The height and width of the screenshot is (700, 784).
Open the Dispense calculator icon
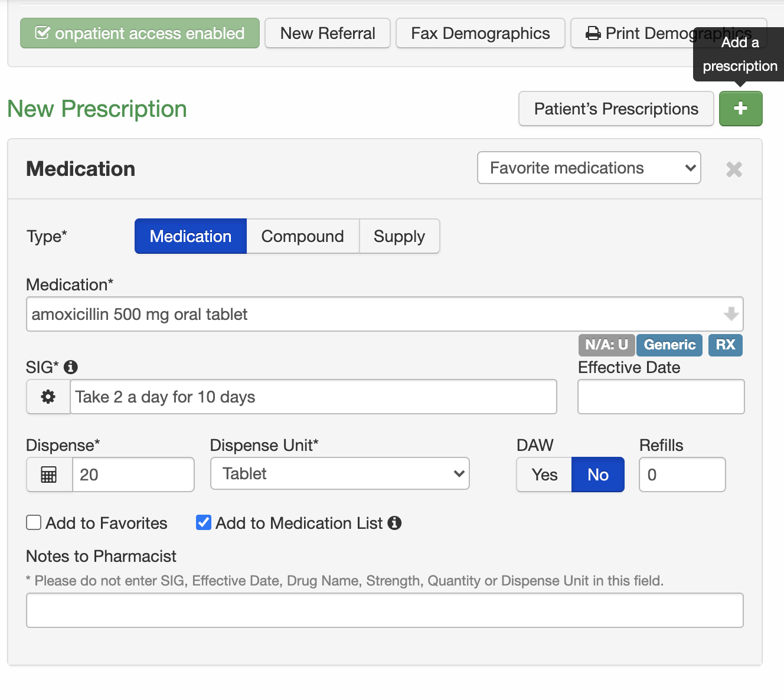[x=49, y=475]
